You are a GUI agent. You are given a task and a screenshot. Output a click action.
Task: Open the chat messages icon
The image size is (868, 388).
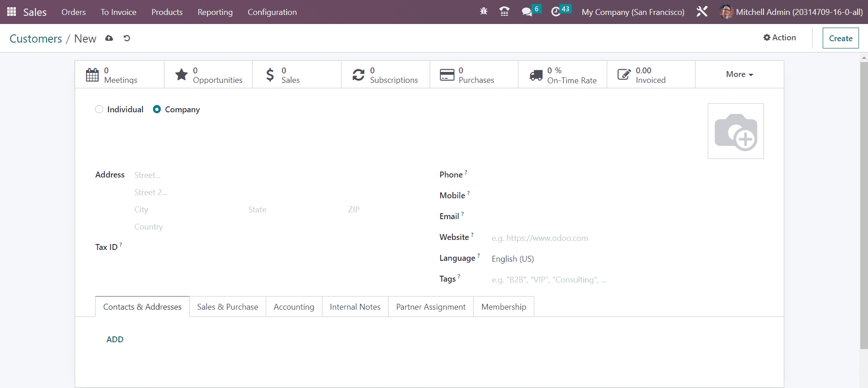527,12
